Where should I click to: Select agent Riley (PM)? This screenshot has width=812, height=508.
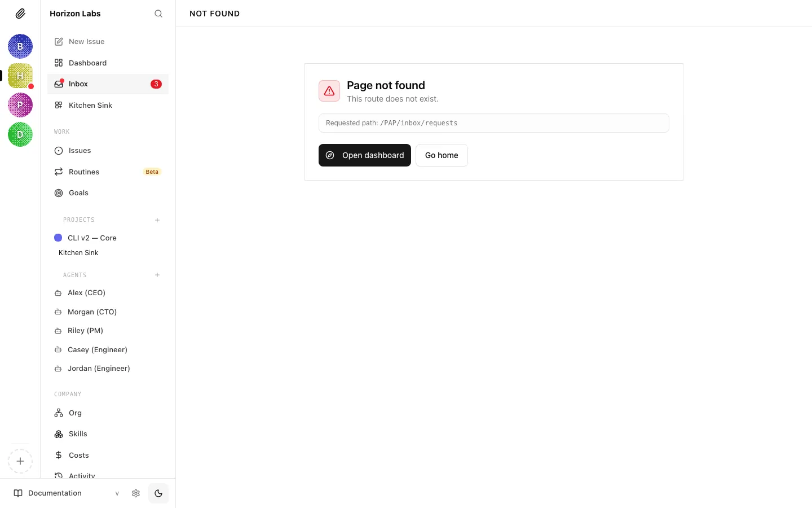(108, 331)
